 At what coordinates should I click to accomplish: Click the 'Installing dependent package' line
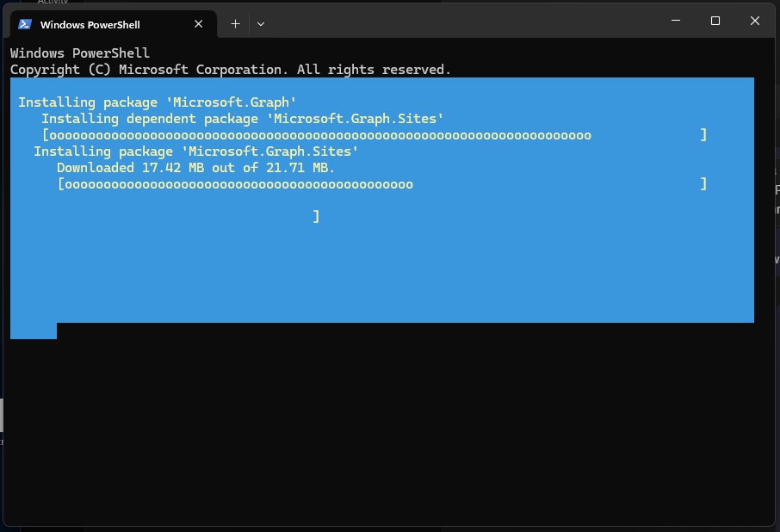tap(242, 119)
